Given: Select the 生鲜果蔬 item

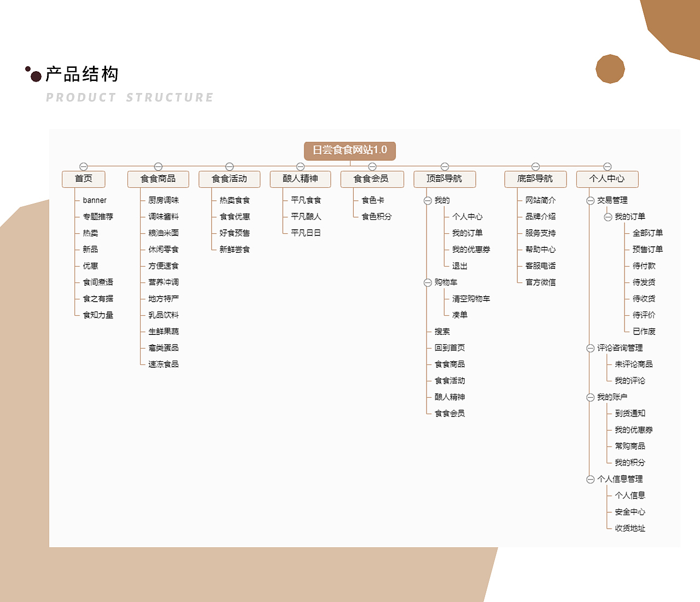Looking at the screenshot, I should click(164, 332).
